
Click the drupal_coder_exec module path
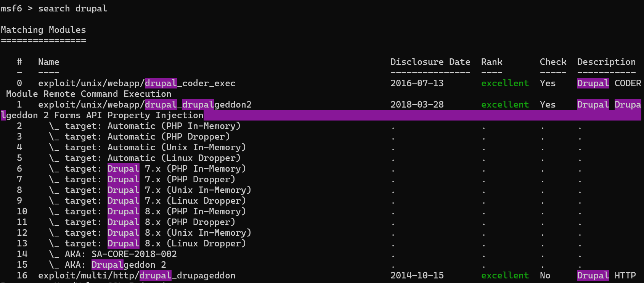point(137,83)
